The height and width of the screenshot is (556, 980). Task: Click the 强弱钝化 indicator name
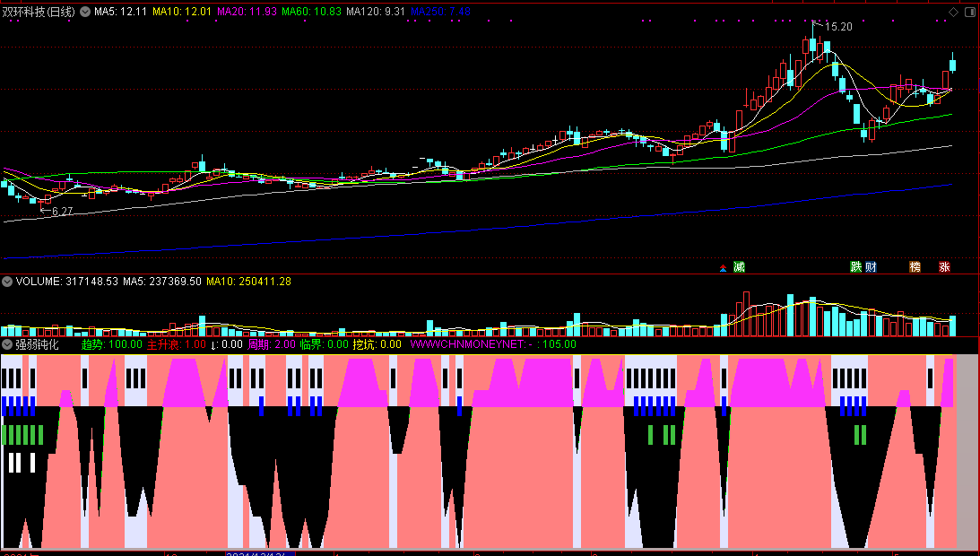tap(37, 344)
